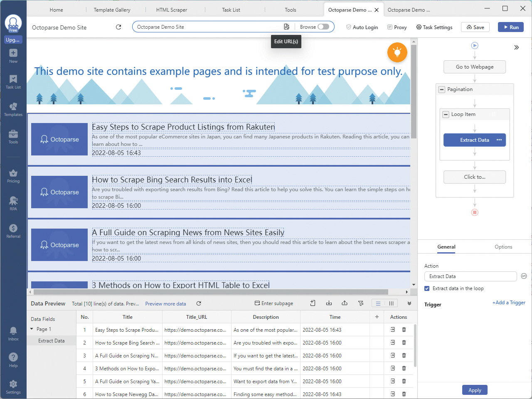
Task: Click the Save button
Action: pyautogui.click(x=475, y=27)
